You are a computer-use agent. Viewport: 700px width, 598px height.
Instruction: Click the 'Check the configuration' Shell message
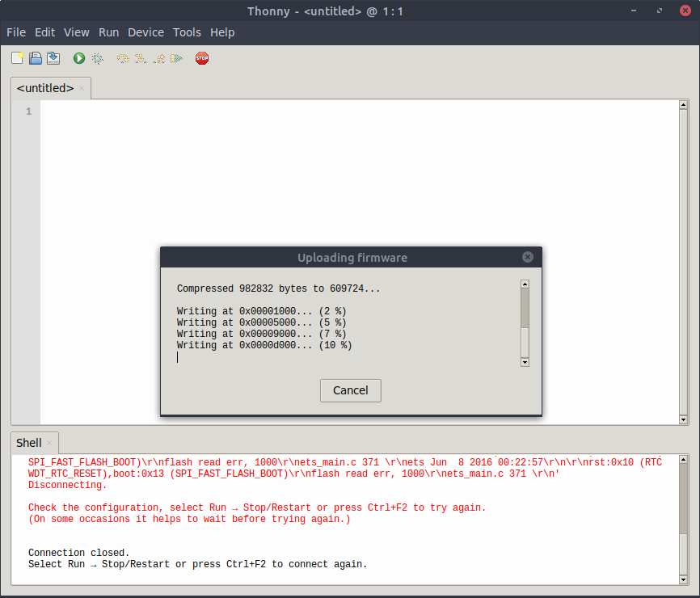257,507
